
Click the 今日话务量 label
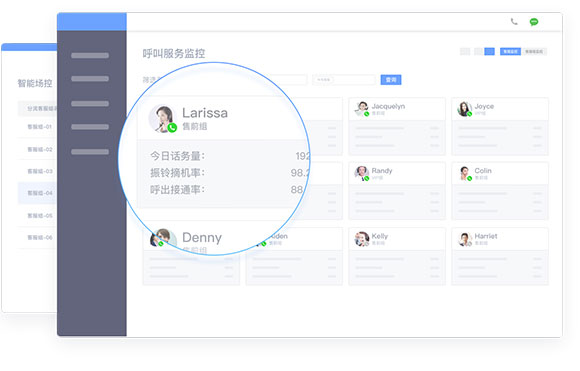(x=177, y=156)
